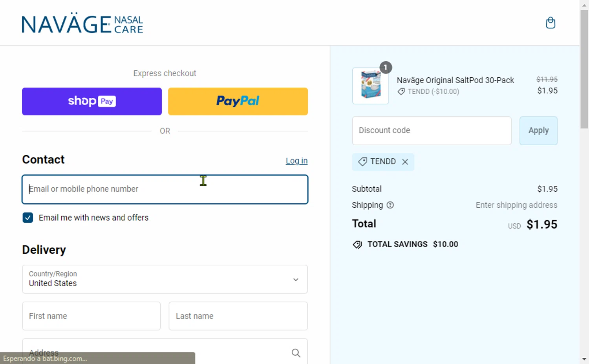Click the SaltPod 30-Pack product thumbnail
The width and height of the screenshot is (589, 364).
pos(371,86)
